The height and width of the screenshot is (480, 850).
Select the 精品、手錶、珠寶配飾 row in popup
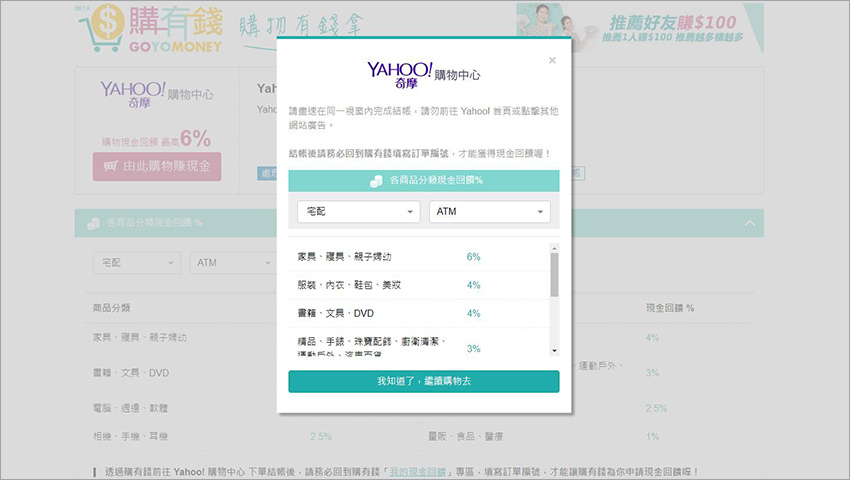pyautogui.click(x=420, y=343)
